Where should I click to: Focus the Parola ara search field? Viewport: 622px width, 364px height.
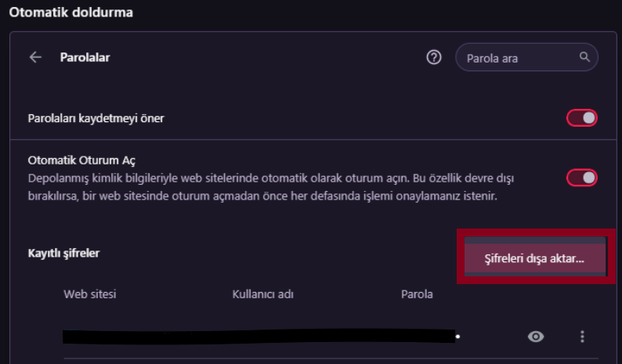point(517,58)
